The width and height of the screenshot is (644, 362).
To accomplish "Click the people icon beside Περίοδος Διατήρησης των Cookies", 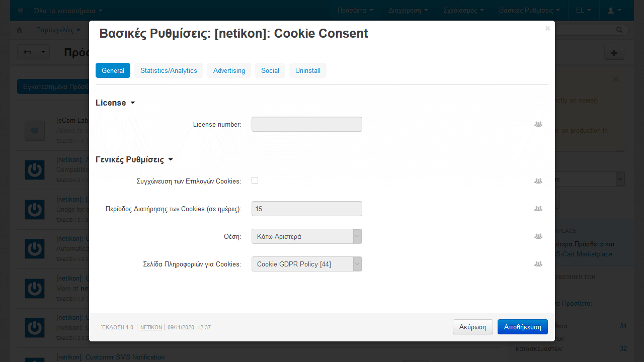I will 538,209.
